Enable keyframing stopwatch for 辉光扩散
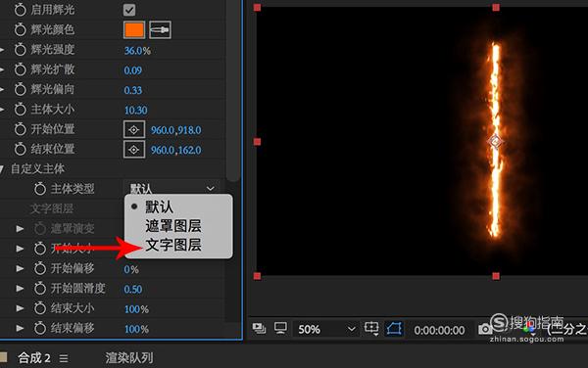Screen dimensions: 588x368 (x=21, y=69)
